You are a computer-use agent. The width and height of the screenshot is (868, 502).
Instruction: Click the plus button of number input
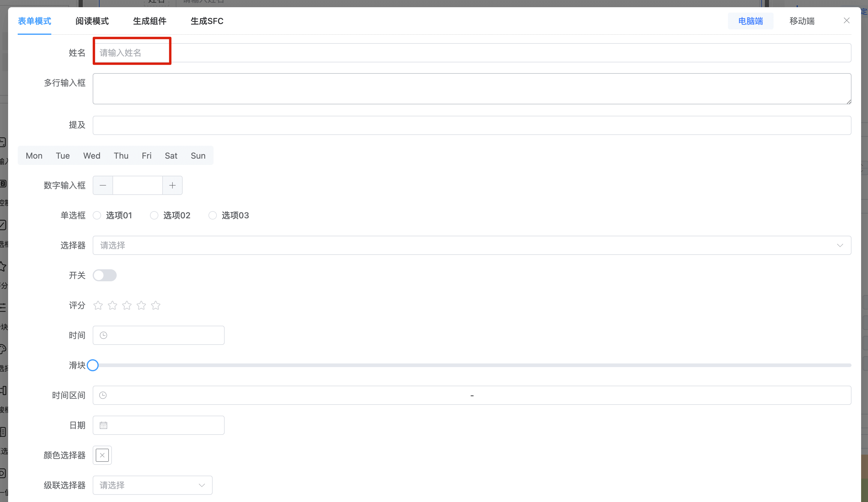coord(172,186)
